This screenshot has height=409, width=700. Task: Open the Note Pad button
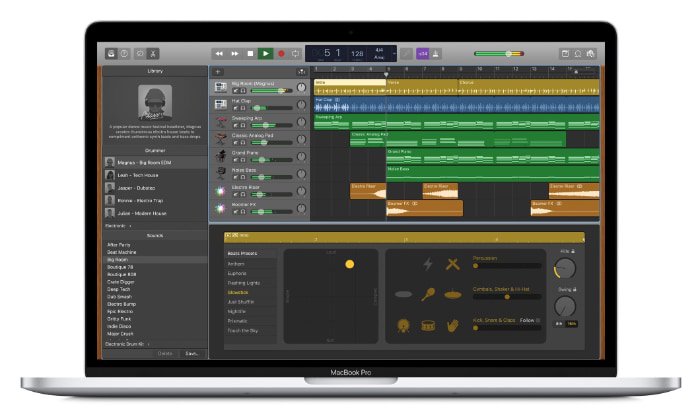pyautogui.click(x=565, y=54)
